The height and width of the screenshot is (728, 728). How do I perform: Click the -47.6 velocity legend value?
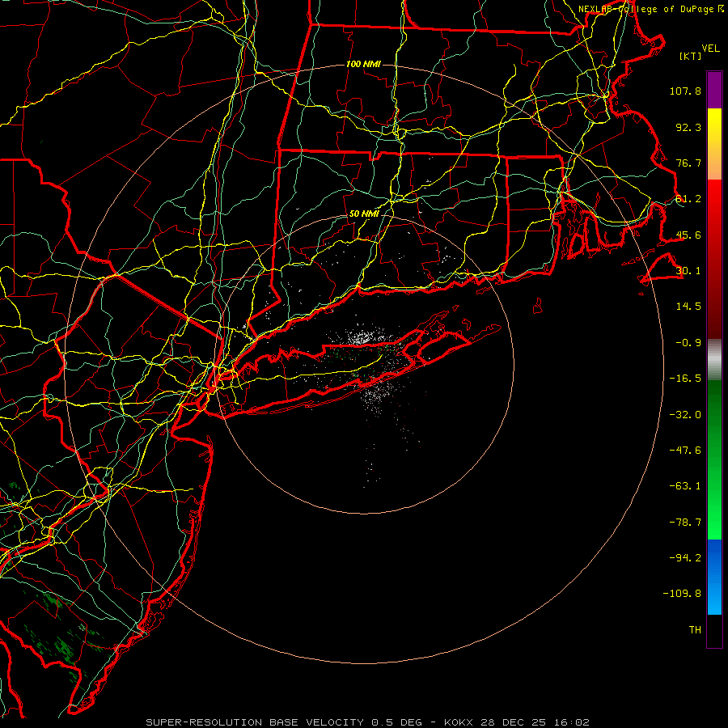685,451
